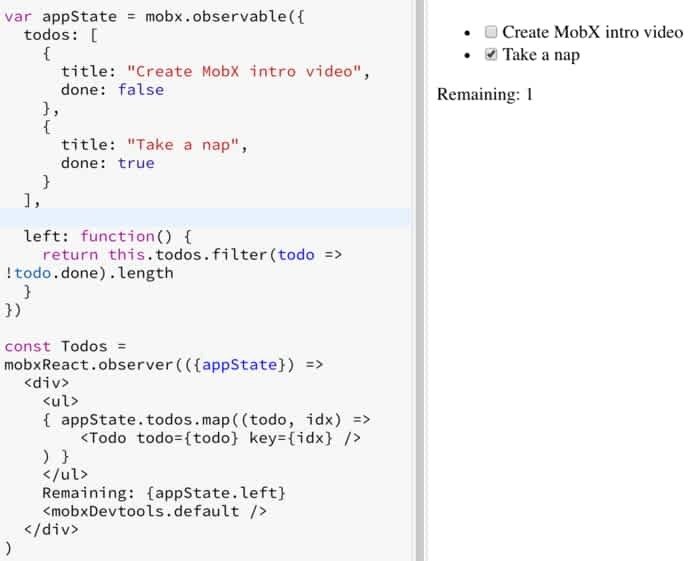Screen dimensions: 700x561
Task: Click the string "Take a nap" in code
Action: pyautogui.click(x=183, y=145)
